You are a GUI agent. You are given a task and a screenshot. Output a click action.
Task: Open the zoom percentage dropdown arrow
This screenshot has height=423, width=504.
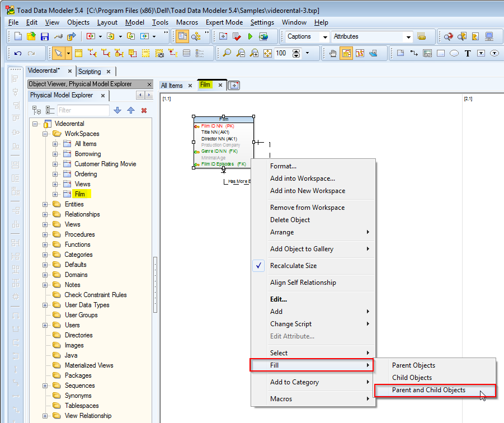tap(307, 53)
